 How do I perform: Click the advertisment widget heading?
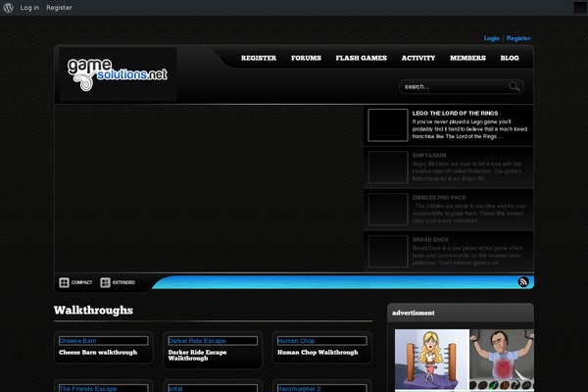[x=414, y=313]
